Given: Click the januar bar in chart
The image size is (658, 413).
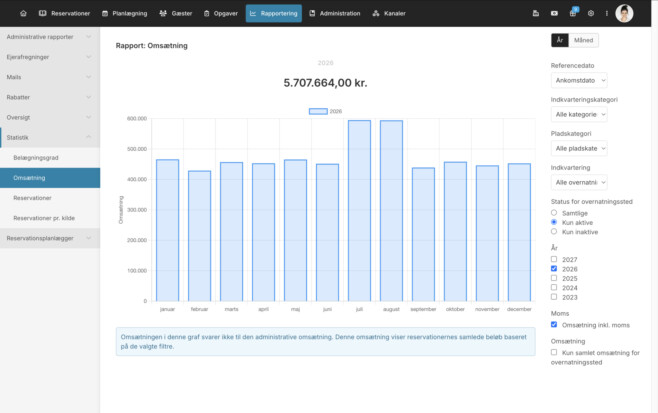Looking at the screenshot, I should coord(167,230).
